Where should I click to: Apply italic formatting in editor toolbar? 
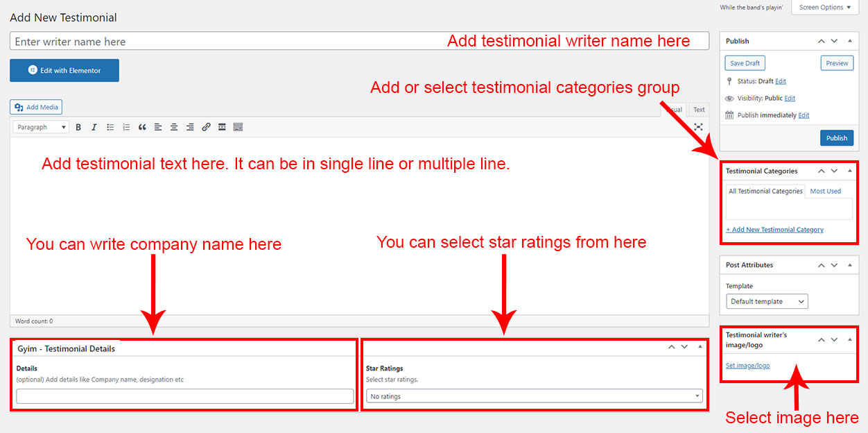[94, 128]
